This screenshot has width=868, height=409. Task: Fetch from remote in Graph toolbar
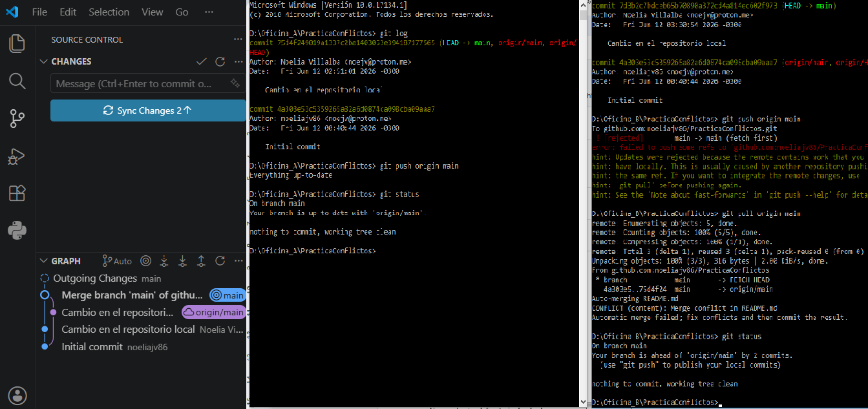coord(164,261)
